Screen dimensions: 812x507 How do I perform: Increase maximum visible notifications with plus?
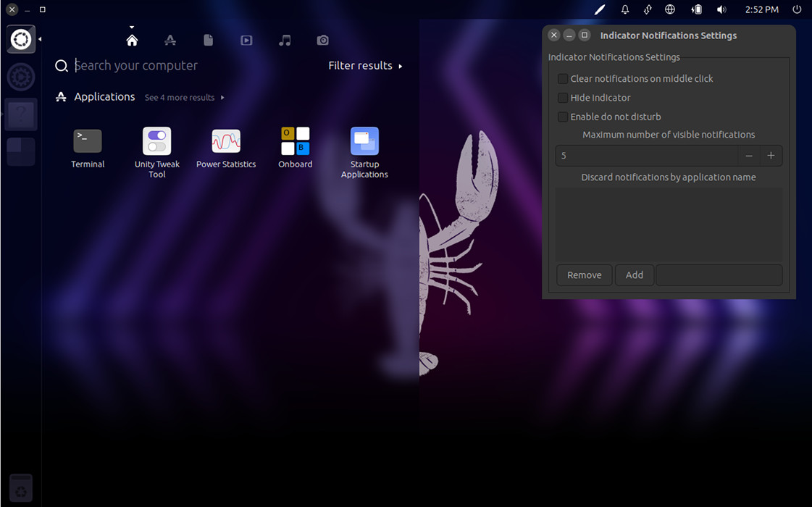771,155
